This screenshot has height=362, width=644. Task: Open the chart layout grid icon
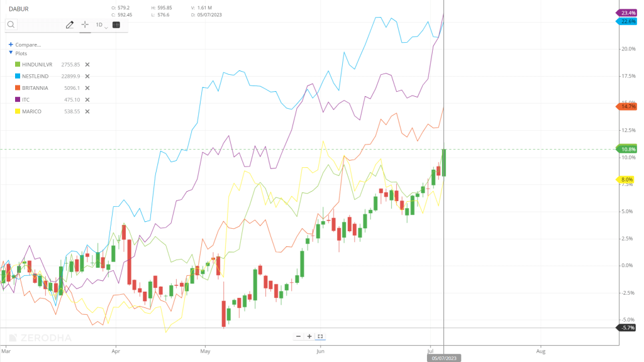[x=116, y=25]
